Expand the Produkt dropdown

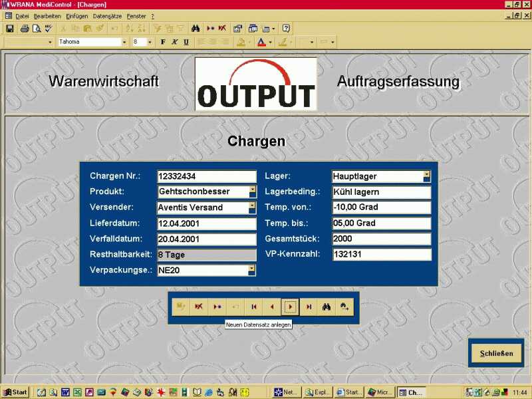pyautogui.click(x=253, y=192)
